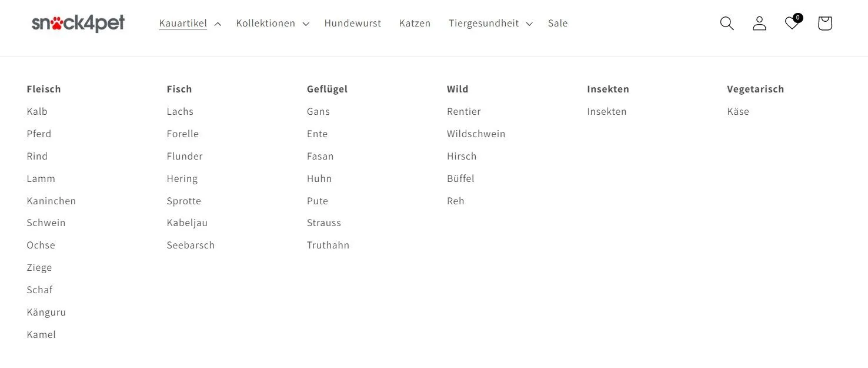Open the shopping cart icon
Image resolution: width=868 pixels, height=368 pixels.
point(824,24)
